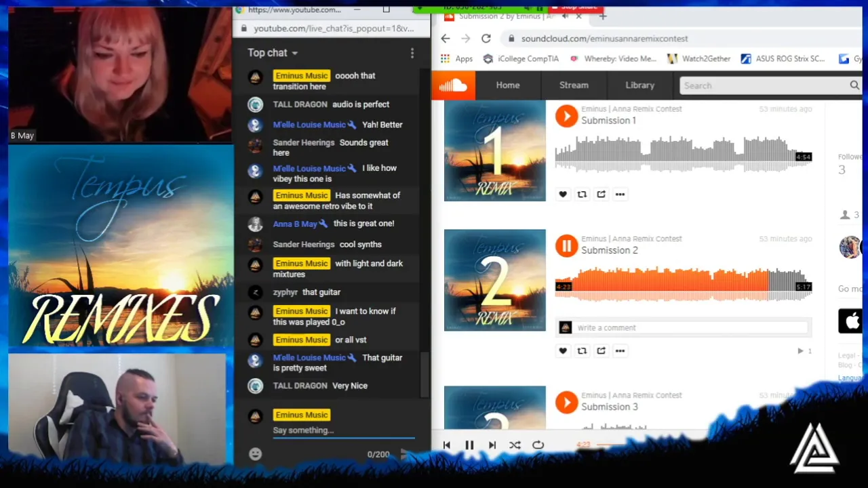Open the Library tab on SoundCloud
The width and height of the screenshot is (868, 488).
click(x=639, y=85)
